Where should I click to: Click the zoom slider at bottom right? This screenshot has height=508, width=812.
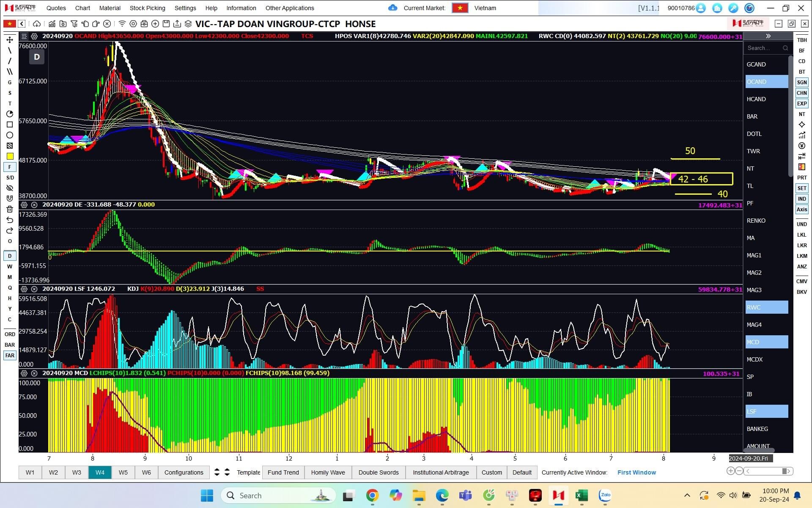[768, 471]
